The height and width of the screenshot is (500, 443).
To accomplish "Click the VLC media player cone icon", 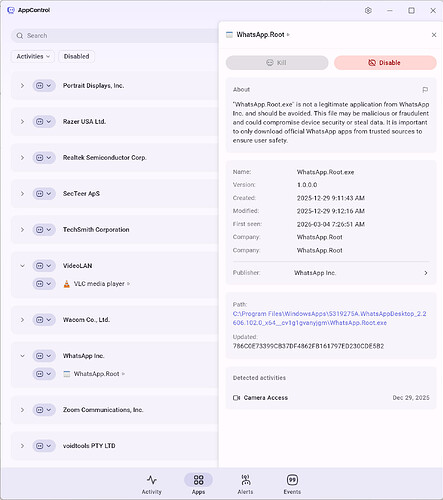I will tap(67, 284).
